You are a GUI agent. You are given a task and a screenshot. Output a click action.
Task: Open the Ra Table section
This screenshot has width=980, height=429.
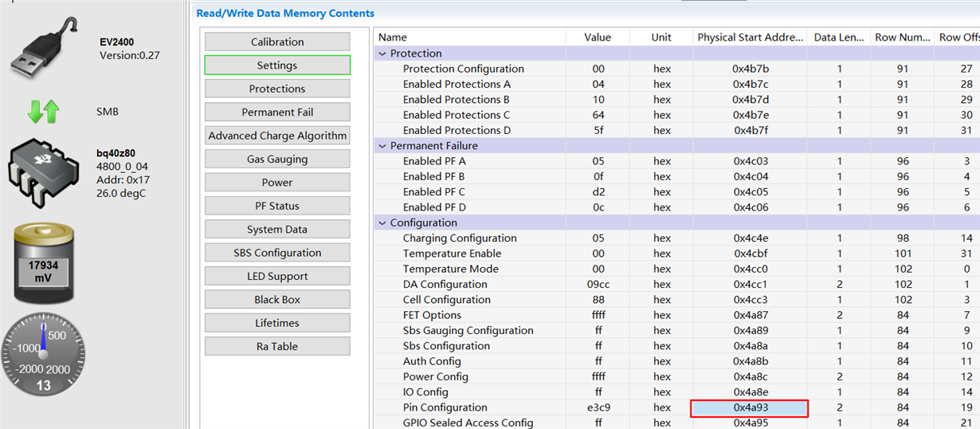pyautogui.click(x=277, y=346)
